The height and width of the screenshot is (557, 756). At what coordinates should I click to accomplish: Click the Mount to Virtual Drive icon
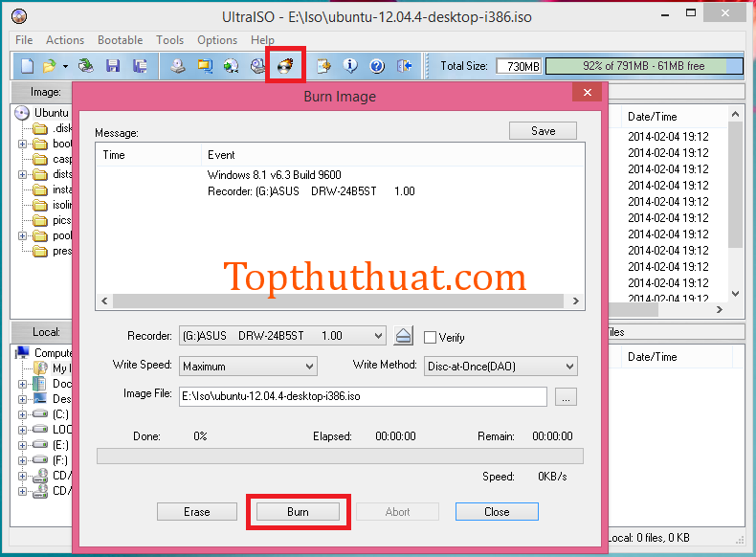coord(258,66)
